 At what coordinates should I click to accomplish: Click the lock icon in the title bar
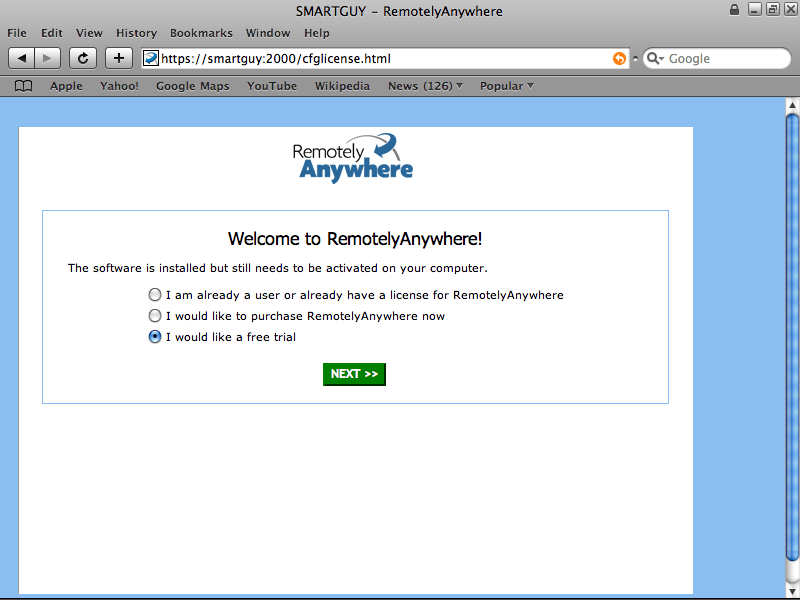click(734, 10)
